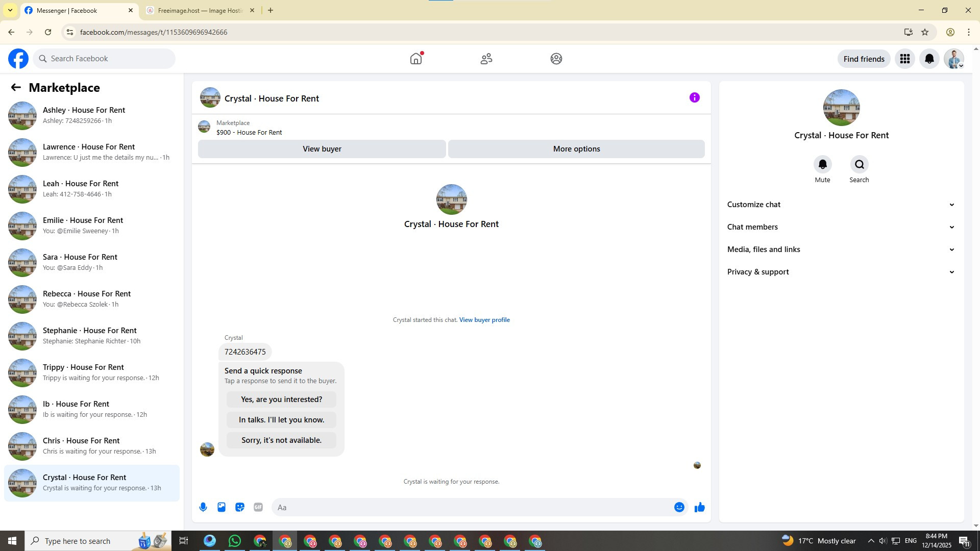Open the emoji picker in message box

click(x=679, y=507)
